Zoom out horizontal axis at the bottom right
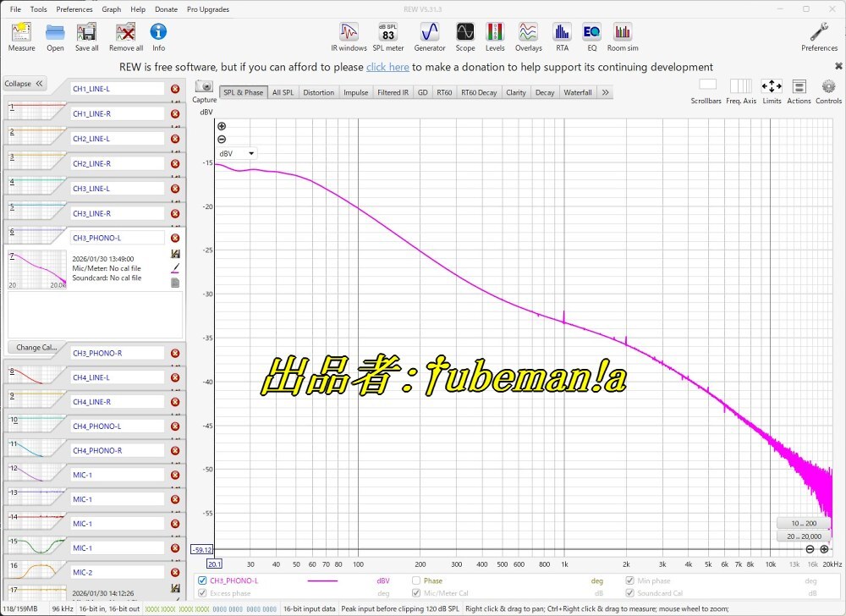846x616 pixels. click(x=810, y=549)
